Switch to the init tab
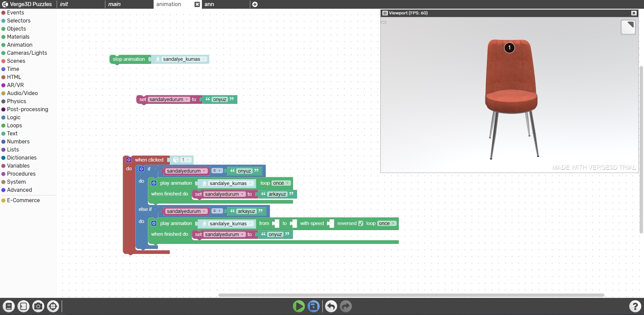Screen dimensions: 644x315 81,4
